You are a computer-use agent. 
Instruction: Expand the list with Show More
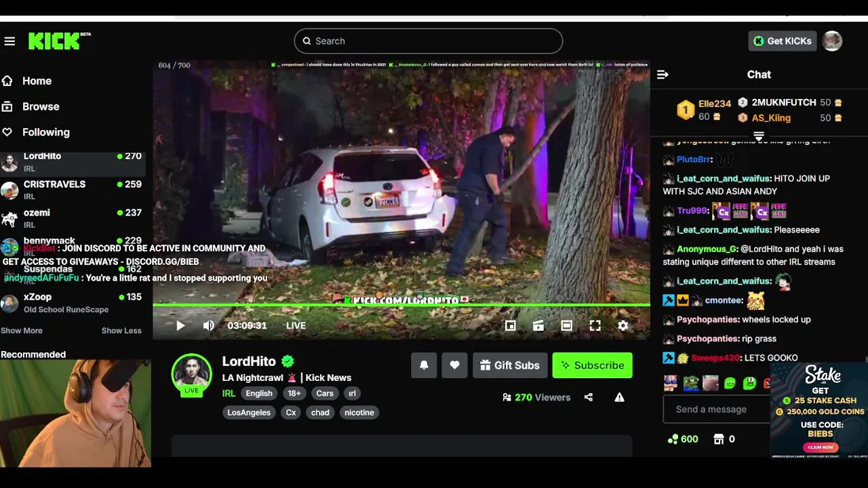coord(22,331)
